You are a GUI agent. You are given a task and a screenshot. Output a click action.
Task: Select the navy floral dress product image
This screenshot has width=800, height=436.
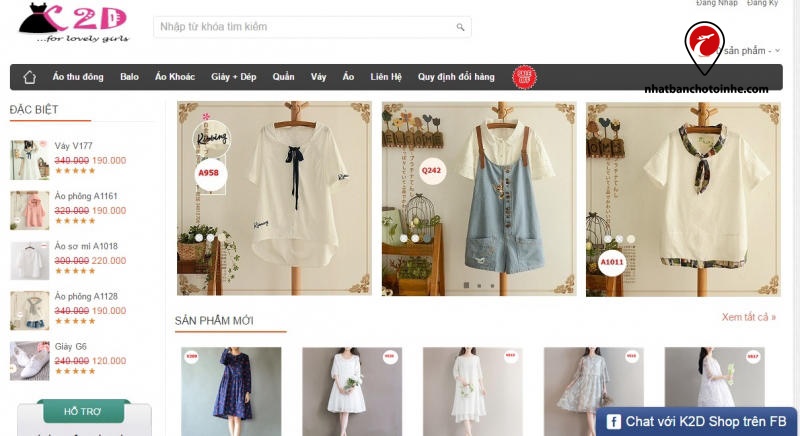(x=217, y=391)
